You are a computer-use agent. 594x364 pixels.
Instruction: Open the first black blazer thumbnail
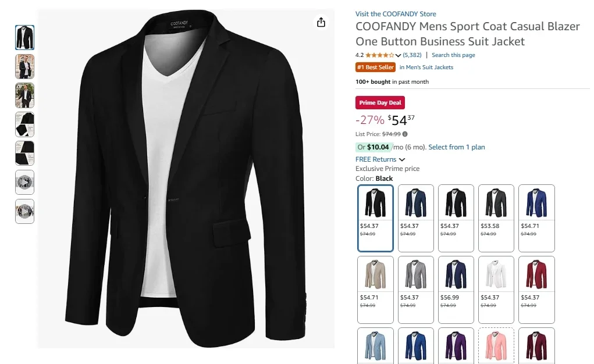coord(24,37)
